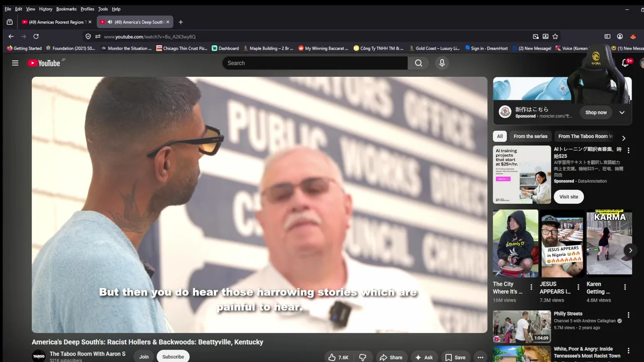Click the magnifier search button
644x362 pixels.
pos(419,63)
